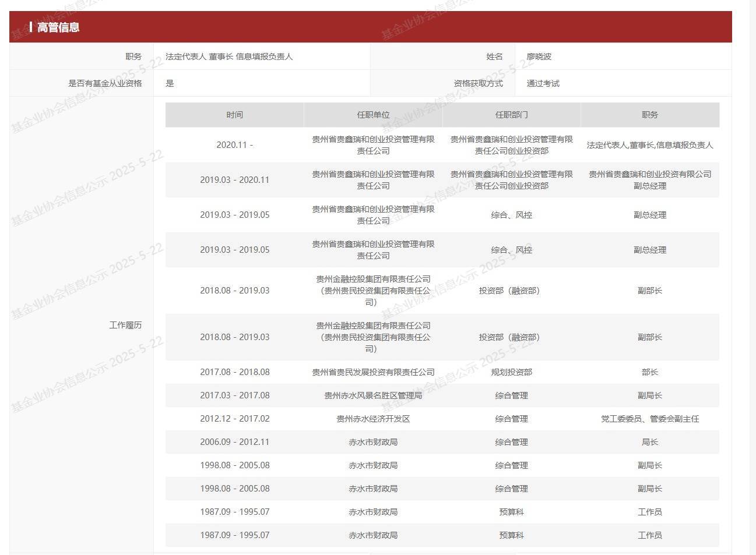Screen dimensions: 756x555
Task: Select the 通过考试 value
Action: coord(543,83)
